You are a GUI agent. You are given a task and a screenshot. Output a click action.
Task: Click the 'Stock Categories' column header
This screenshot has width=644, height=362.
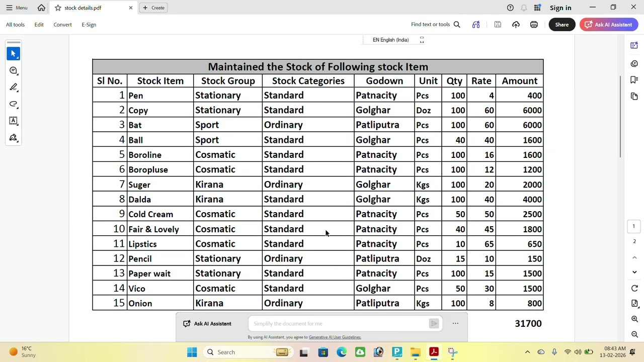[x=308, y=81]
